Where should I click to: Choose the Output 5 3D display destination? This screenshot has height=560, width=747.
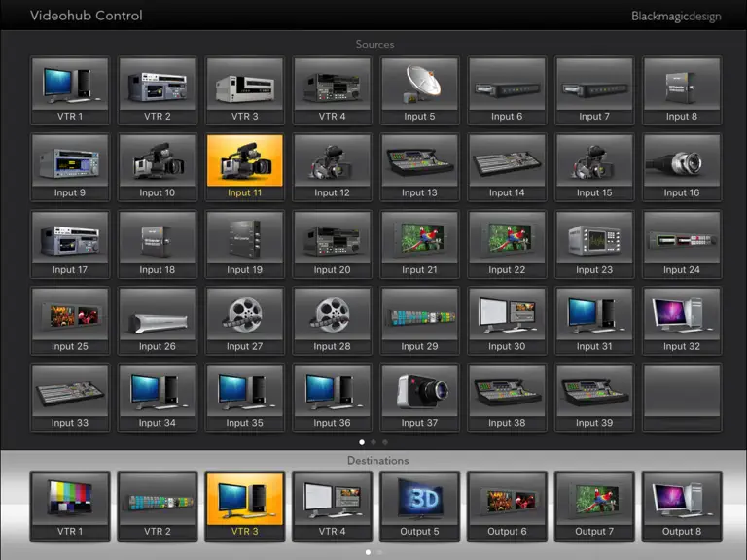[x=419, y=507]
